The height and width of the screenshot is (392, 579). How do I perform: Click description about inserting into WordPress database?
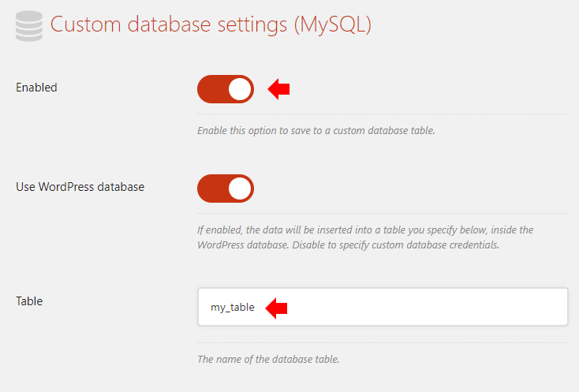pos(364,230)
